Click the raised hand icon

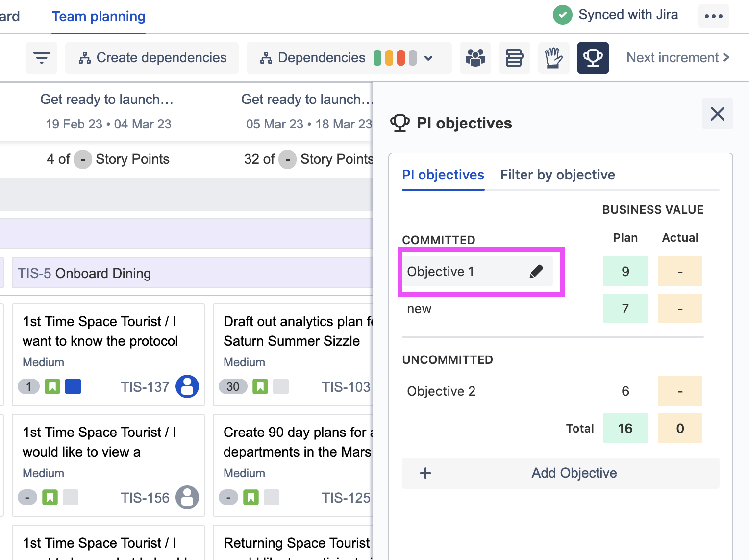553,58
